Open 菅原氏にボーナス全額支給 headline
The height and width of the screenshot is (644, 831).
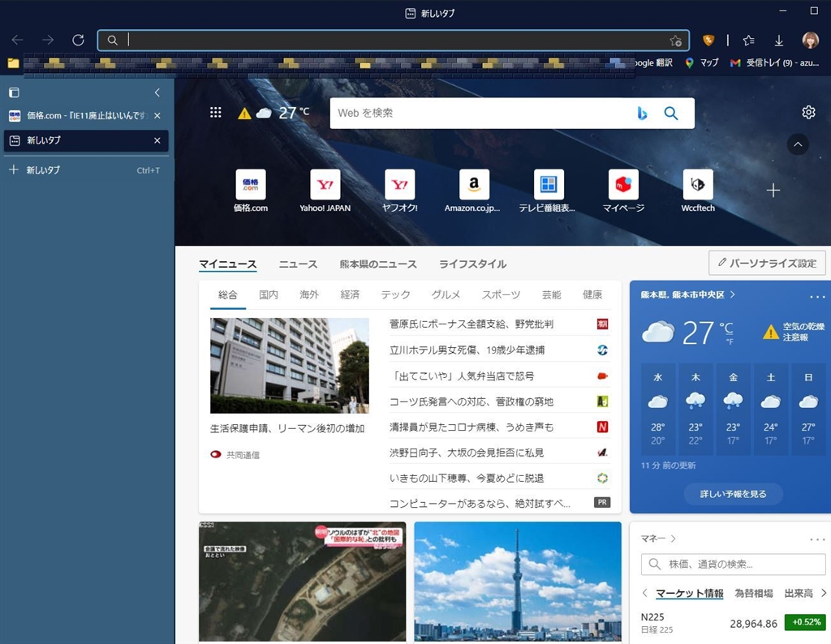(x=471, y=324)
